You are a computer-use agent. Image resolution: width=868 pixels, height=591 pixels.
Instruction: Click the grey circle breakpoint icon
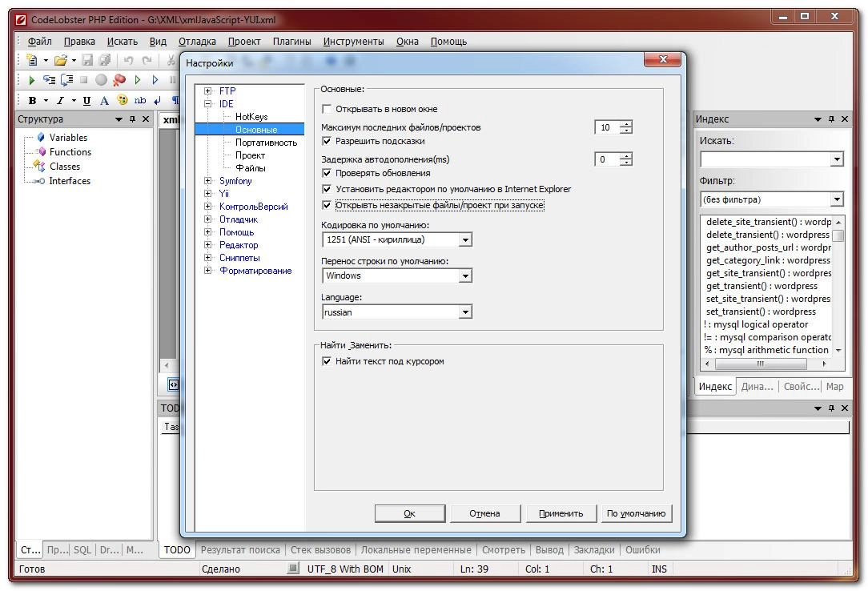tap(101, 80)
